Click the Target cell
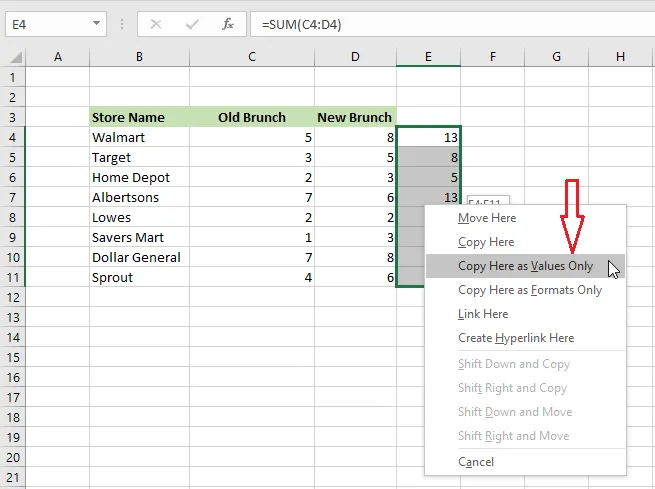The width and height of the screenshot is (655, 489). [x=140, y=157]
